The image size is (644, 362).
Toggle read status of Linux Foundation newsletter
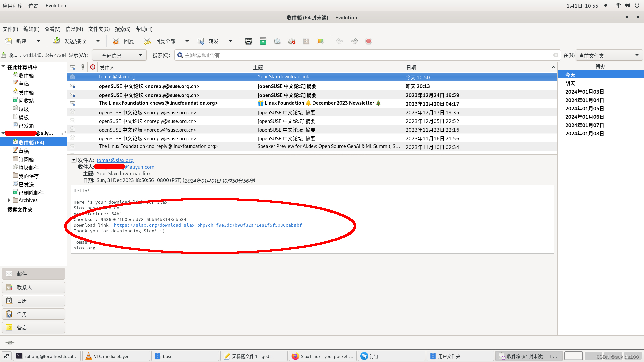[x=72, y=103]
